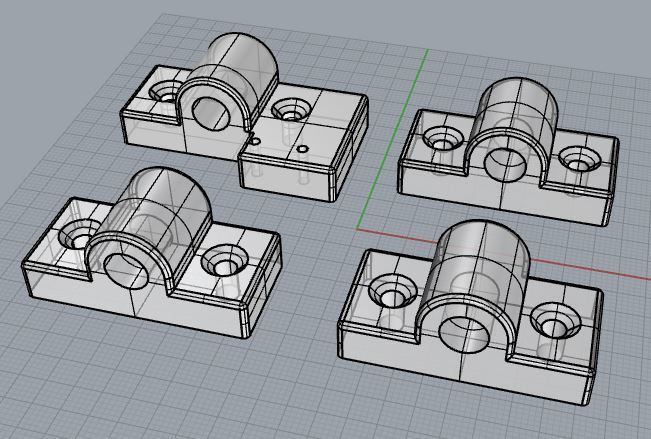Select the central bore of the front-left bracket
651x439 pixels.
point(127,272)
